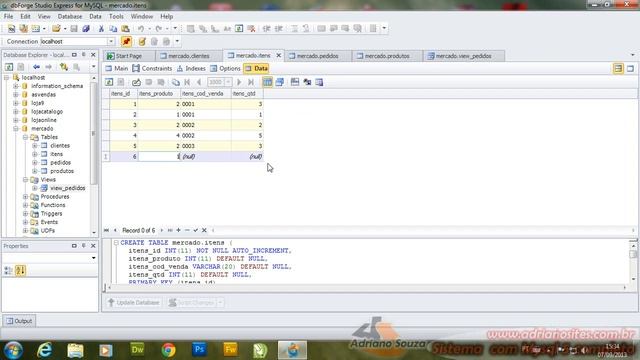The image size is (640, 360).
Task: Refresh the Database Explorer tree
Action: coord(9,67)
